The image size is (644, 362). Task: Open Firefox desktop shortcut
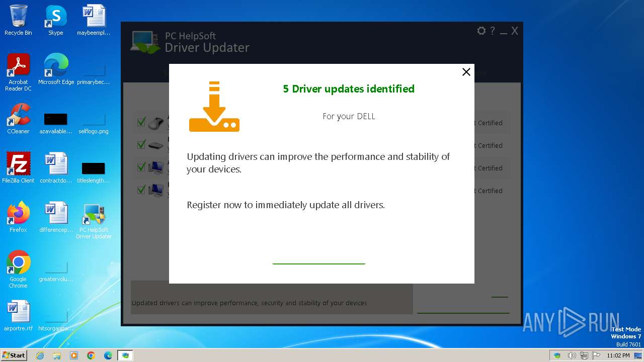tap(18, 217)
